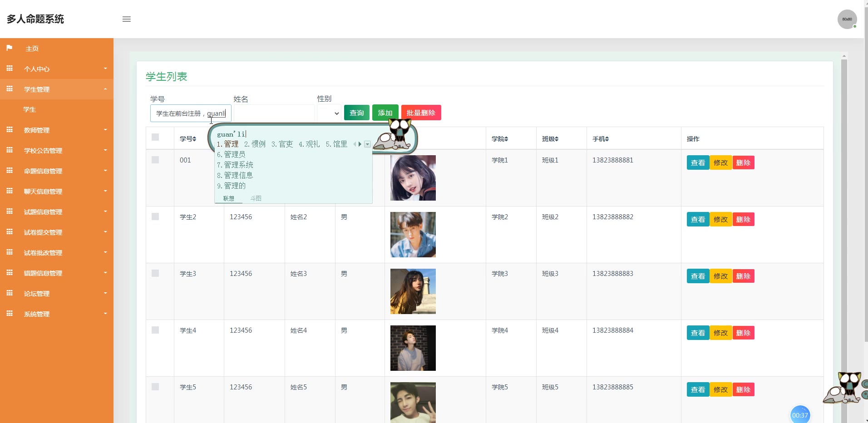Screen dimensions: 868x423
Task: Click the grid icon beside 学校公告管理
Action: coord(10,150)
